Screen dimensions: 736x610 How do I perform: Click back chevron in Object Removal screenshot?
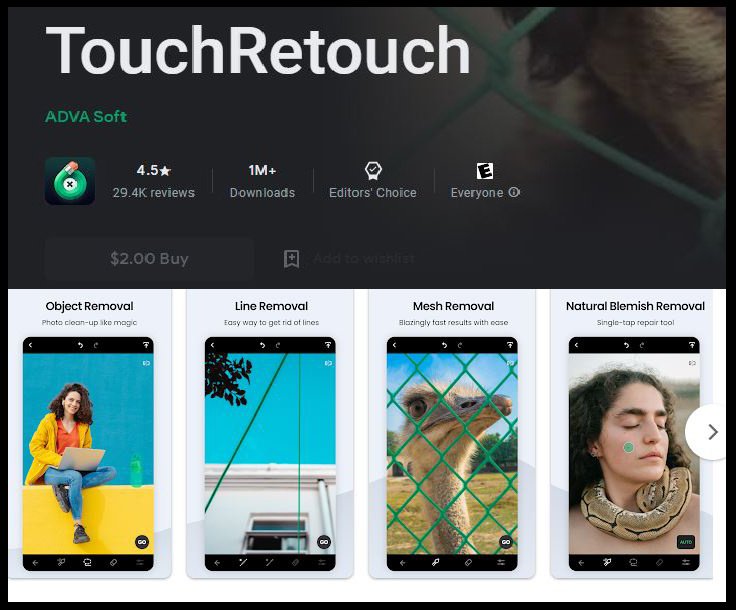point(31,345)
